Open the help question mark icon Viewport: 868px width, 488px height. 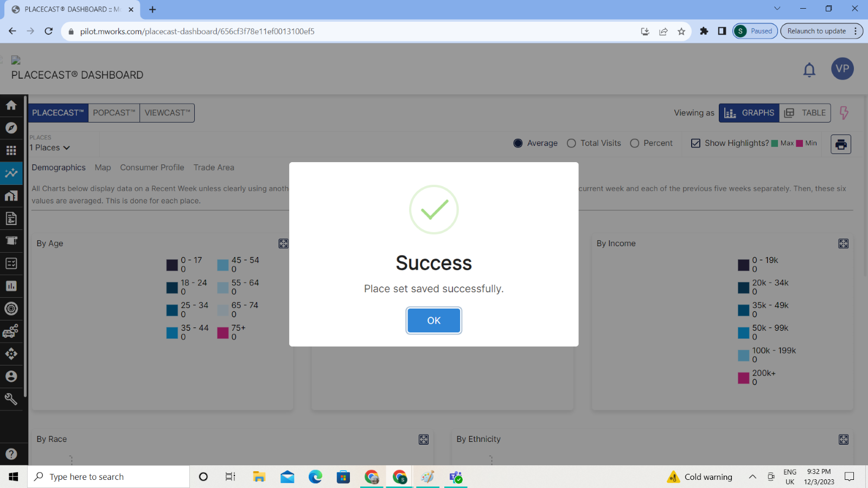click(x=11, y=454)
